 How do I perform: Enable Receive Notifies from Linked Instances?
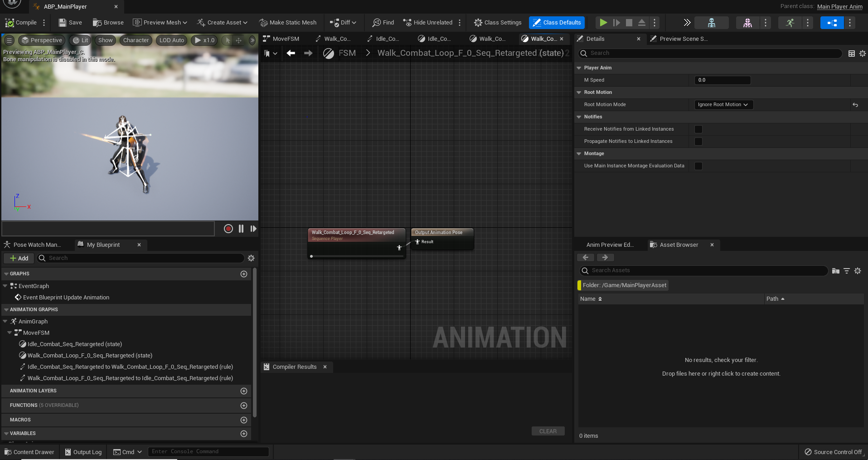(698, 129)
